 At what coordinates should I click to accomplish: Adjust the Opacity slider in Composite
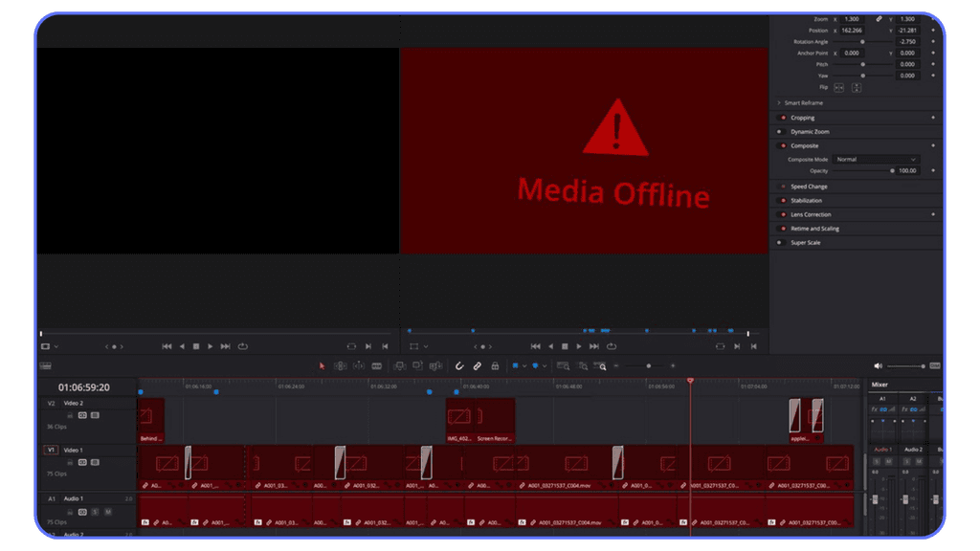[x=893, y=170]
